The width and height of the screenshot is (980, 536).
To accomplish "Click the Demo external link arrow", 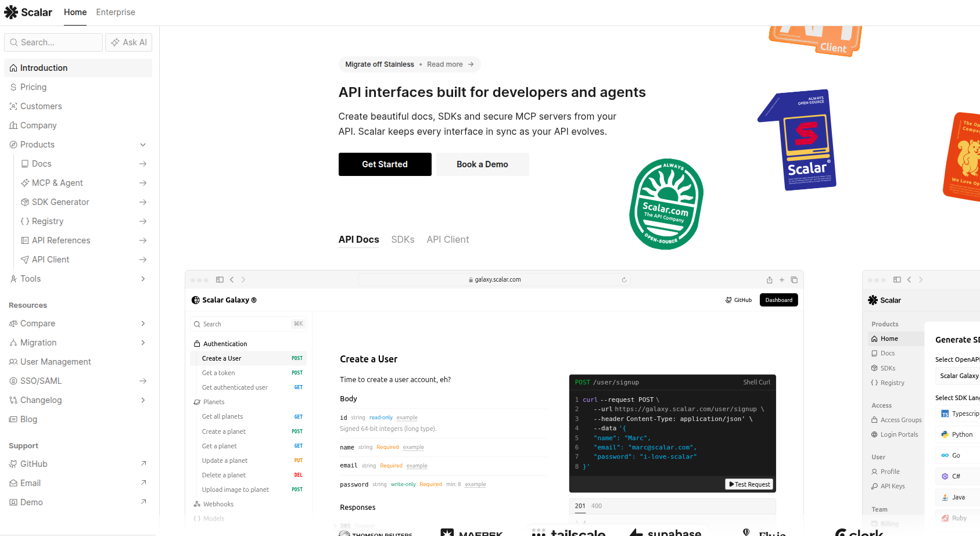I will [143, 502].
